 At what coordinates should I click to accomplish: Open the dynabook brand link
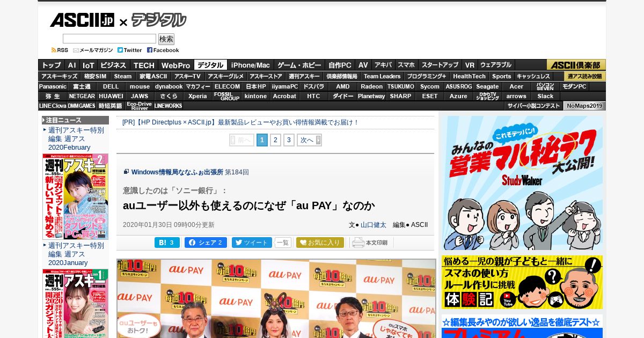[x=169, y=86]
